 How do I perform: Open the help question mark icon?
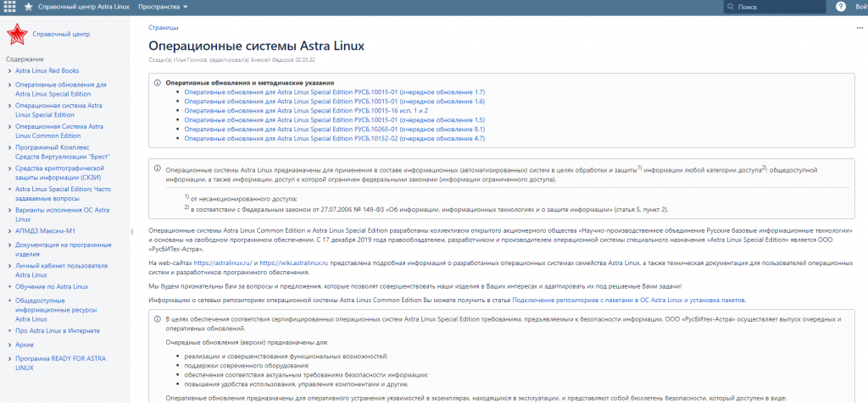click(841, 7)
